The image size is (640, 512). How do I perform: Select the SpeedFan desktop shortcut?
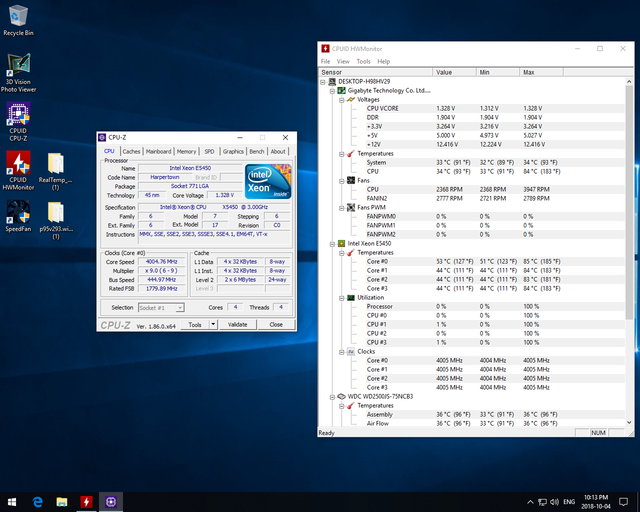point(18,216)
